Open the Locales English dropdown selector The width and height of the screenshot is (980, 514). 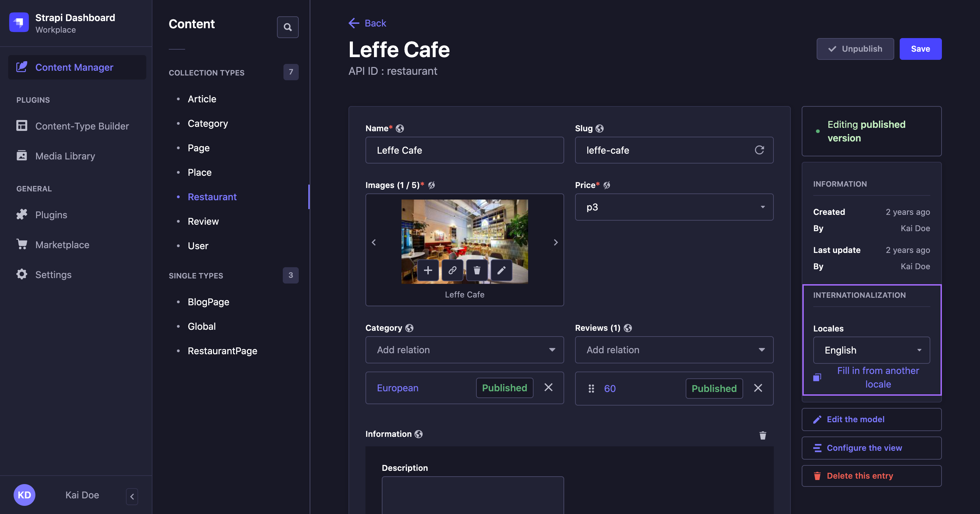coord(872,349)
